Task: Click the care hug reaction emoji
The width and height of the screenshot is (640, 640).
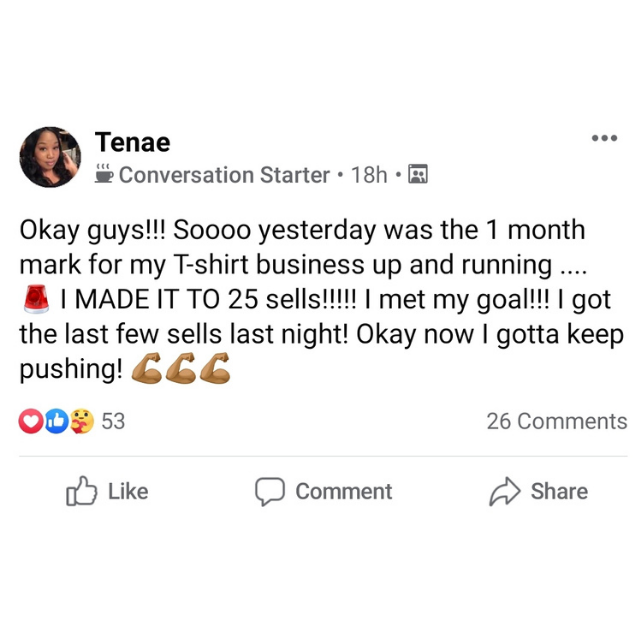Action: coord(82,421)
